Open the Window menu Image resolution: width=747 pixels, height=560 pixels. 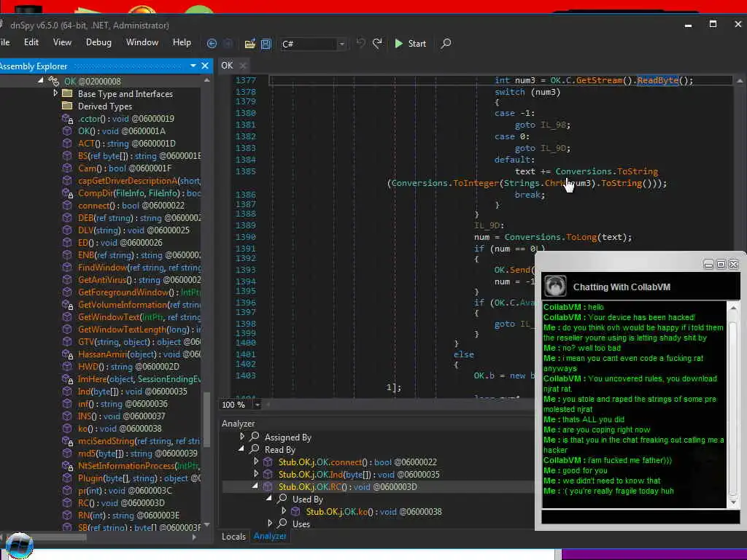pyautogui.click(x=142, y=42)
